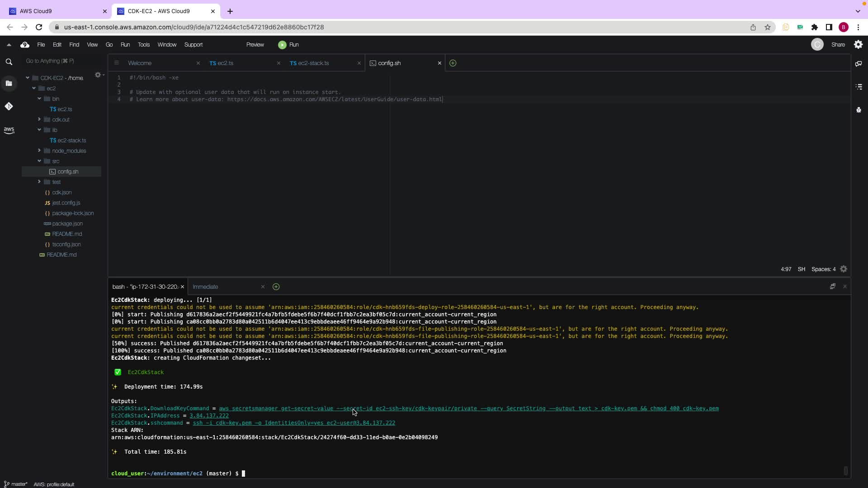Open Cloud9 preferences gear icon
Screen dimensions: 868x488
(858, 44)
